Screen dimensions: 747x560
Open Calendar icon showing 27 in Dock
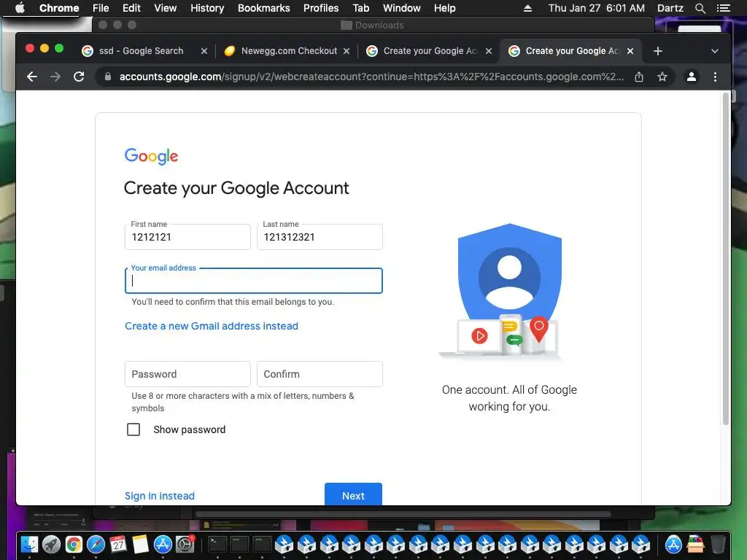tap(118, 544)
